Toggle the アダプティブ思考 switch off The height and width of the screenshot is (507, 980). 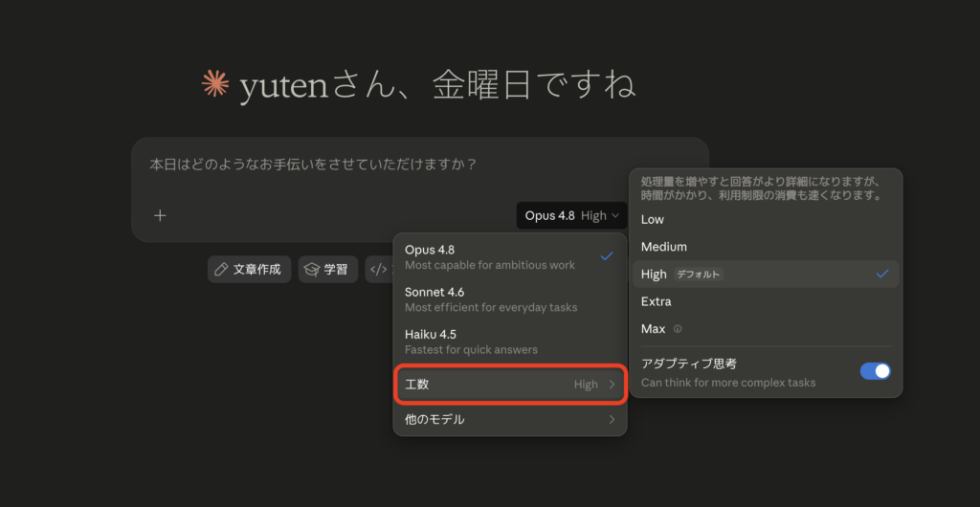point(875,371)
